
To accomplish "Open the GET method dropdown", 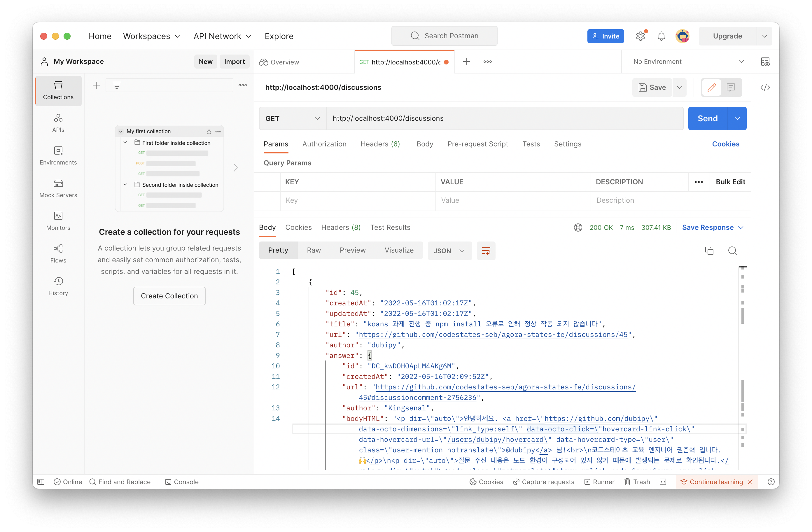I will click(x=292, y=118).
